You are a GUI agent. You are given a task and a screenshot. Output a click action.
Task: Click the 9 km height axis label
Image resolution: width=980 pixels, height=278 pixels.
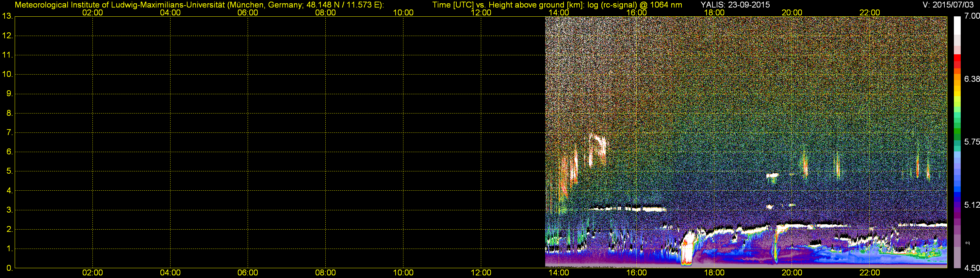pyautogui.click(x=9, y=94)
